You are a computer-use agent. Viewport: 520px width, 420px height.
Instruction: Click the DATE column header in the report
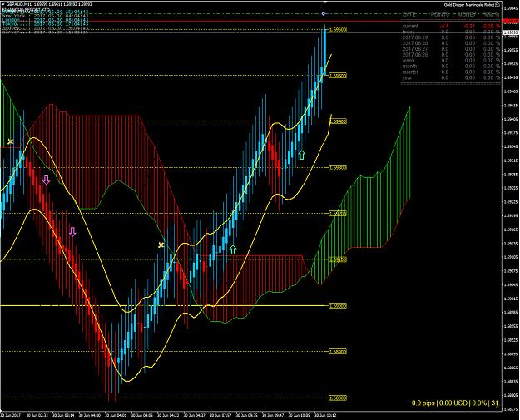409,15
